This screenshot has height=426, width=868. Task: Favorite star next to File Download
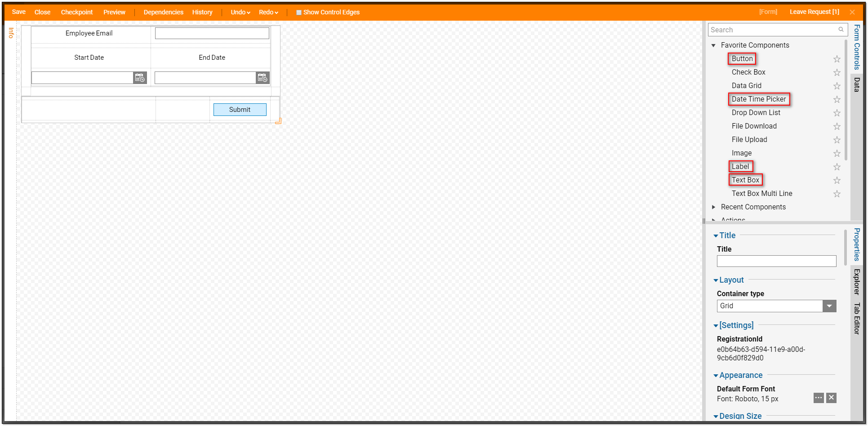pos(837,126)
